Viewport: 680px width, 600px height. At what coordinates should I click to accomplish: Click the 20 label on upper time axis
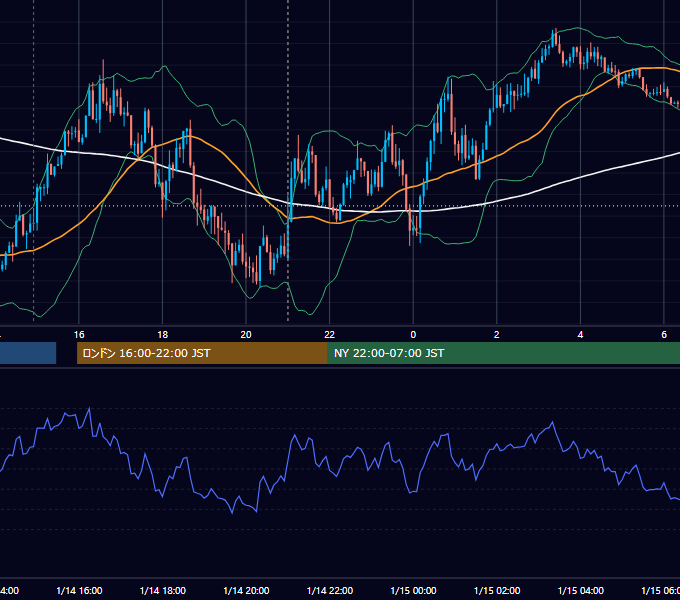click(x=246, y=335)
